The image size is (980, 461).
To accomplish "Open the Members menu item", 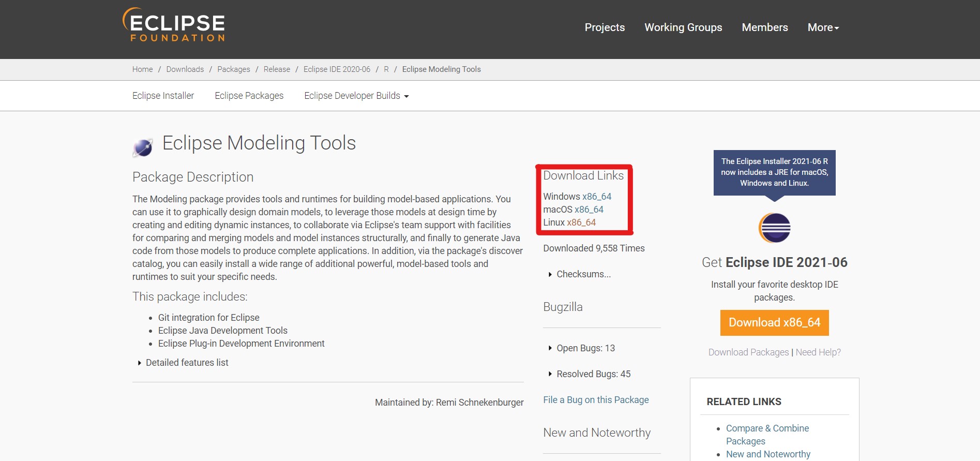I will 765,27.
